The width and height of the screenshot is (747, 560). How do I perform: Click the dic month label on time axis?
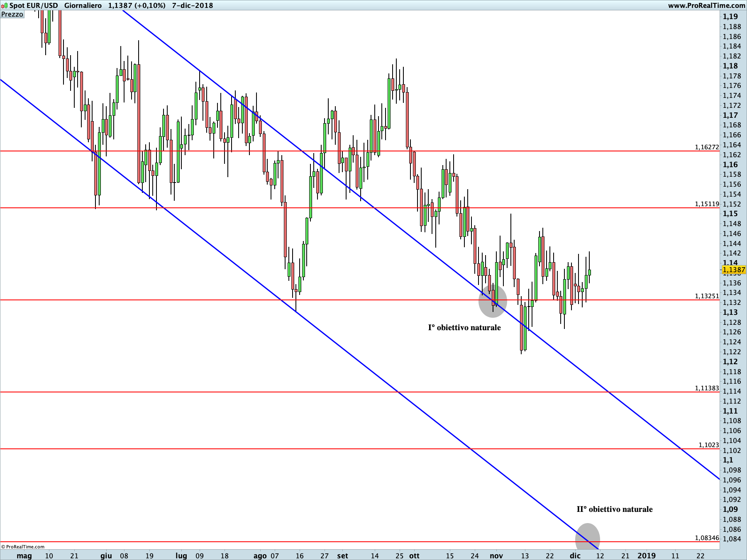pos(575,555)
